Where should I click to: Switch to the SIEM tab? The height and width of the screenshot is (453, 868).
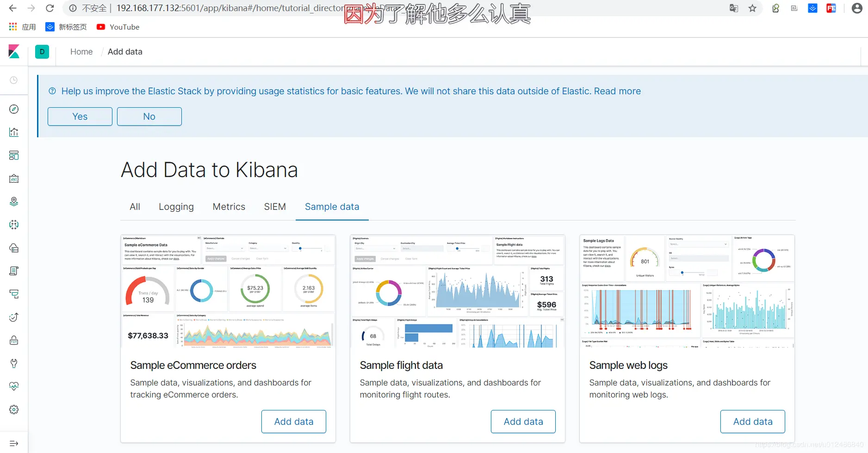point(275,207)
